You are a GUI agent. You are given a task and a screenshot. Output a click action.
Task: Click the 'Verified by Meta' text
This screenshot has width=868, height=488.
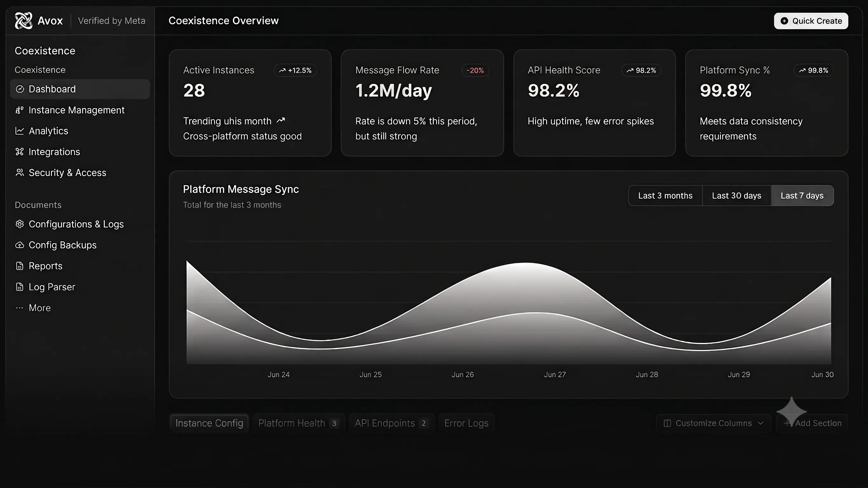[112, 21]
